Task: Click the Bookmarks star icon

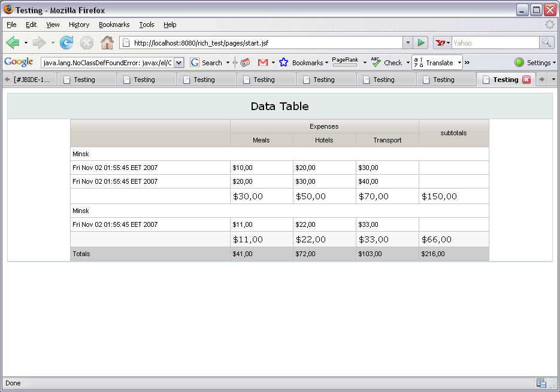Action: tap(283, 62)
